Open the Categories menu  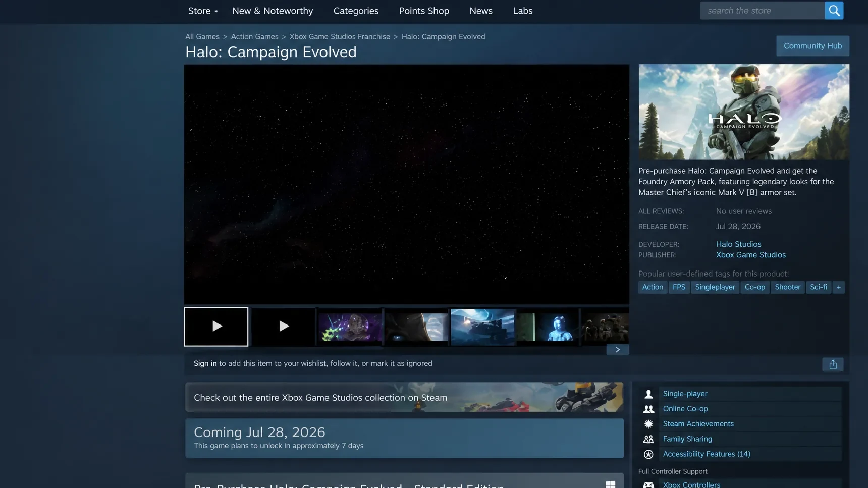[x=356, y=11]
